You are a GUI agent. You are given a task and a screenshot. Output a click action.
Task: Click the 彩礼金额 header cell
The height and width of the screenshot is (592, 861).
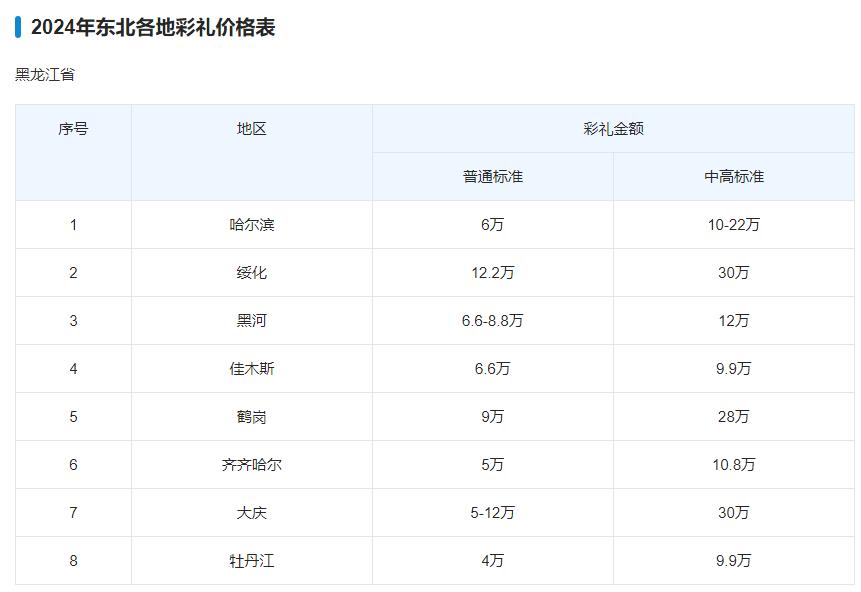613,129
